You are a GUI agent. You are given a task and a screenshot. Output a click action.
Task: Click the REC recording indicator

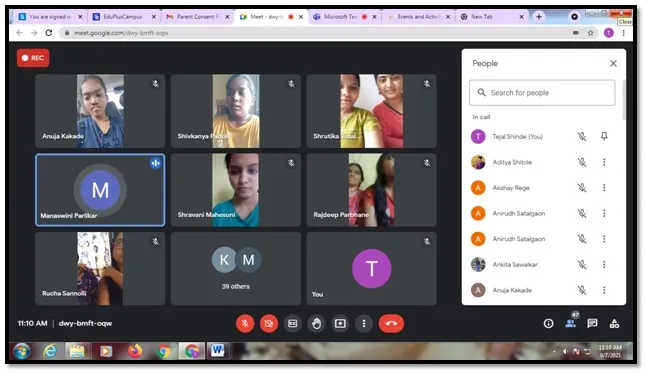click(x=33, y=58)
